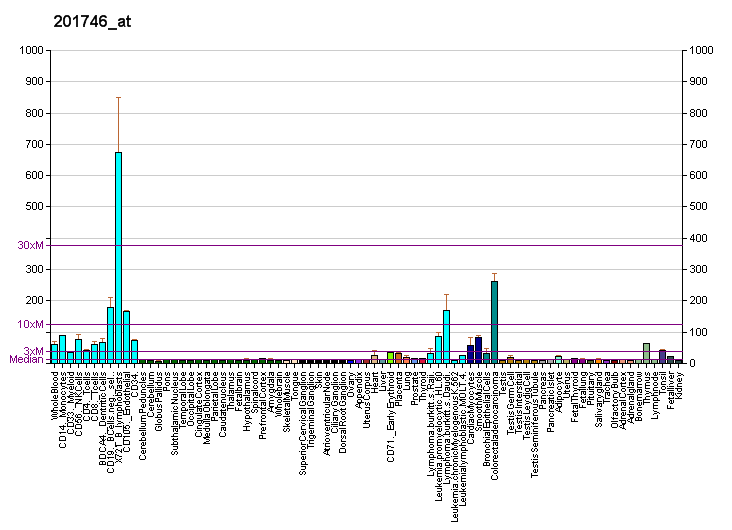Select the 201746_at chart title
732x530 pixels.
point(92,21)
